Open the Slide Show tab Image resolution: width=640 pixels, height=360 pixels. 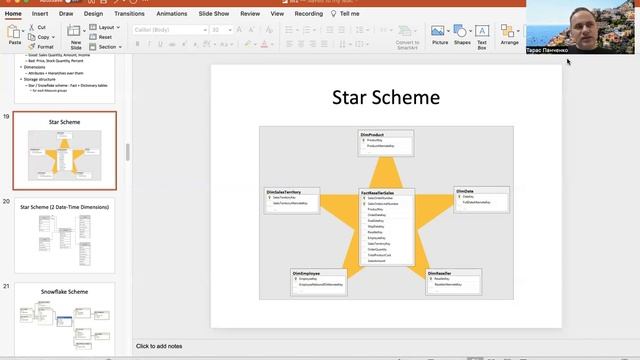coord(214,13)
